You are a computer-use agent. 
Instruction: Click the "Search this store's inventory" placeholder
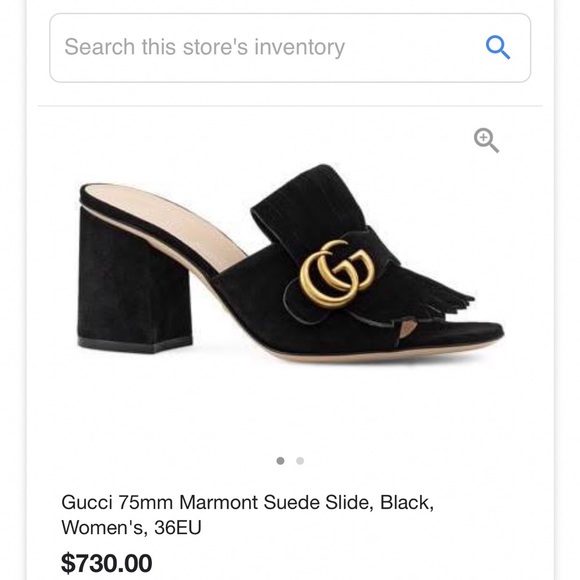coord(205,47)
